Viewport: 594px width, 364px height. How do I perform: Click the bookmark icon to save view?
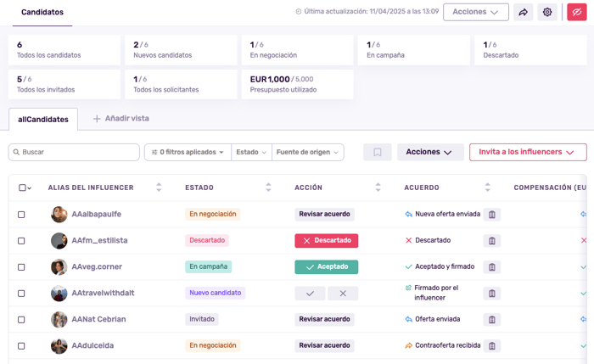(377, 152)
